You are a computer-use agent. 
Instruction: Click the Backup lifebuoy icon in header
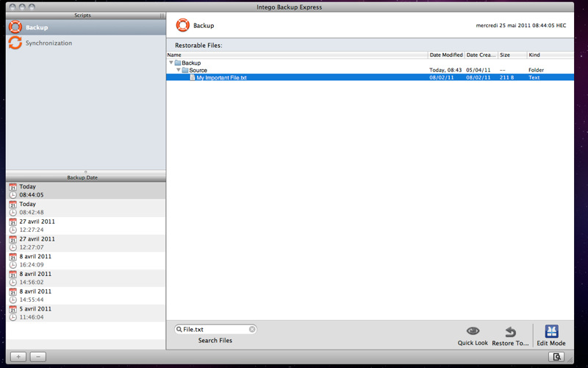click(182, 25)
